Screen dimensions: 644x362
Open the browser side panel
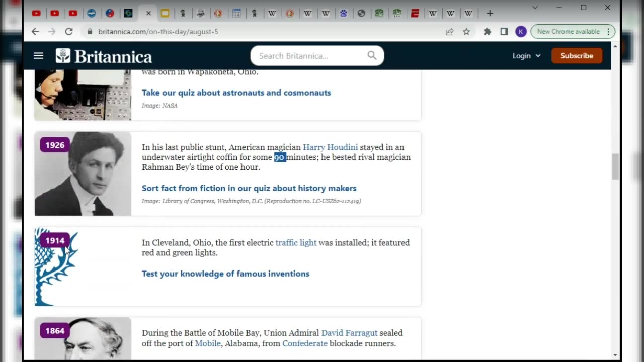[x=504, y=32]
